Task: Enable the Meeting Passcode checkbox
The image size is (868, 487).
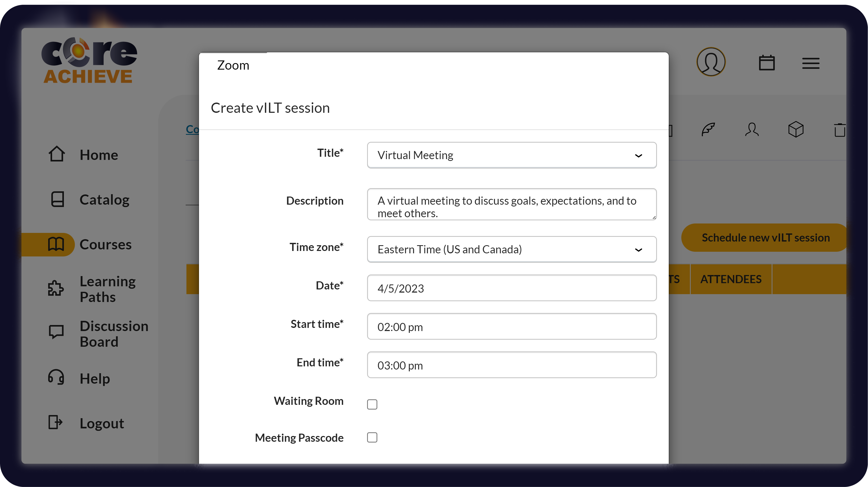Action: point(372,438)
